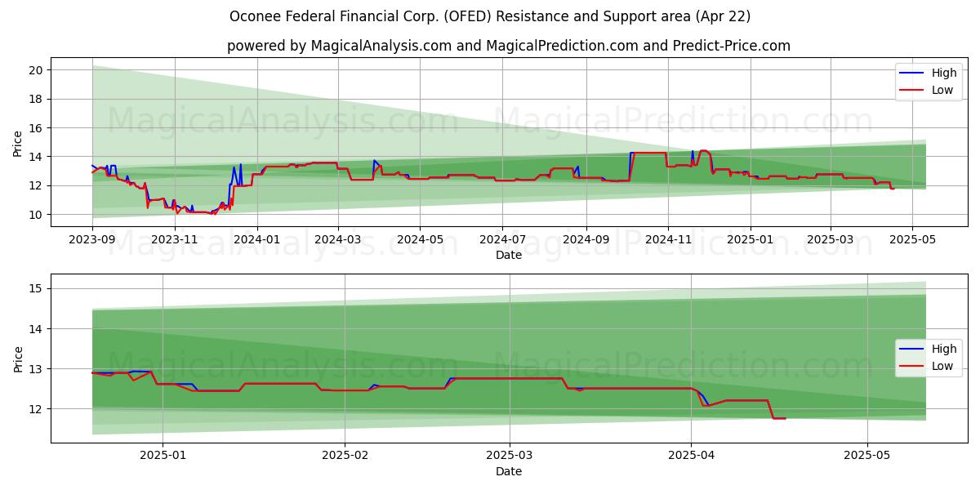980x490 pixels.
Task: Click the chart title mentioning Oconee Federal Financial Corp.
Action: coord(490,16)
